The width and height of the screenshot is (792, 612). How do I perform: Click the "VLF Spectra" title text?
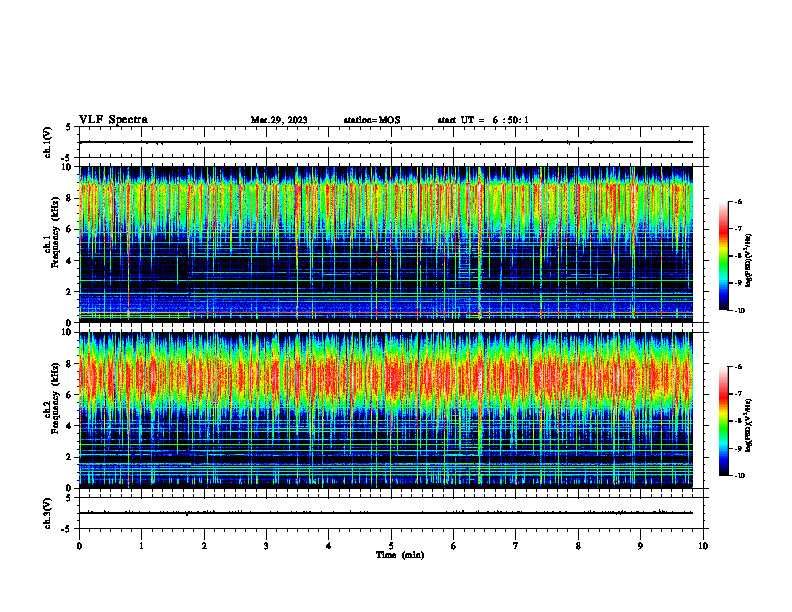[113, 120]
